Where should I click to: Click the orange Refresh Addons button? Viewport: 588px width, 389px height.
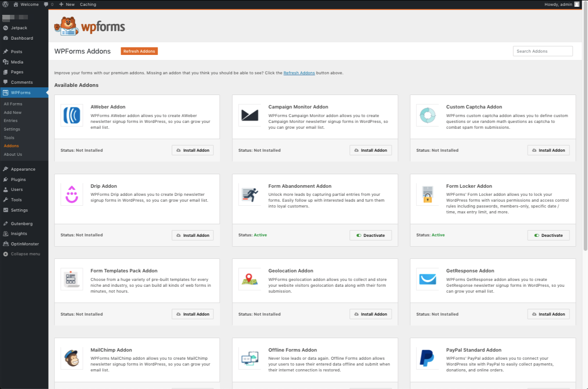pyautogui.click(x=139, y=51)
